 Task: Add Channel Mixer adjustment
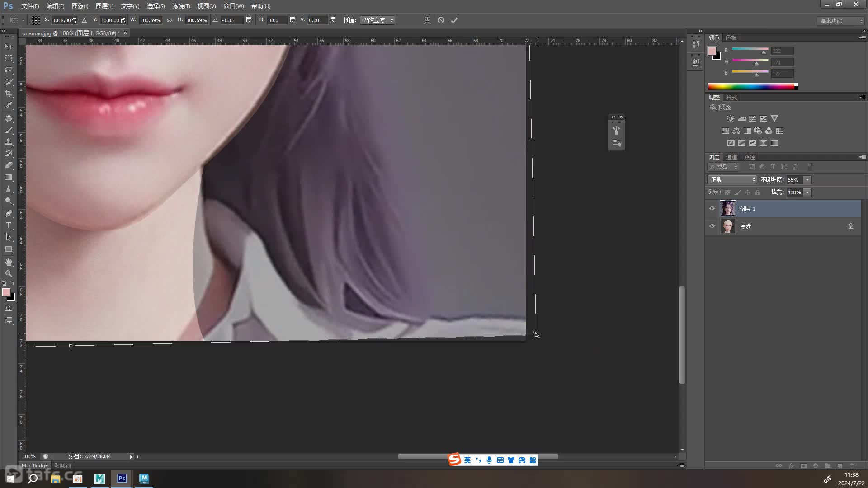pos(769,131)
